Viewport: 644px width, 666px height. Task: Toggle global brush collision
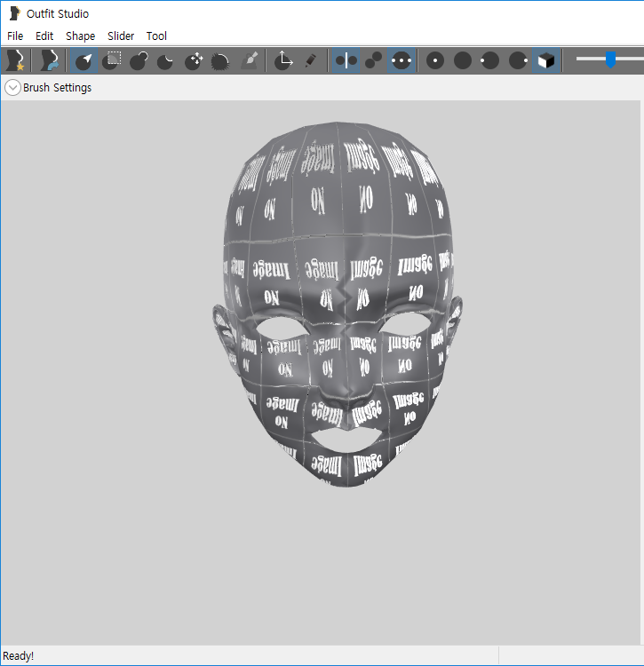tap(402, 60)
